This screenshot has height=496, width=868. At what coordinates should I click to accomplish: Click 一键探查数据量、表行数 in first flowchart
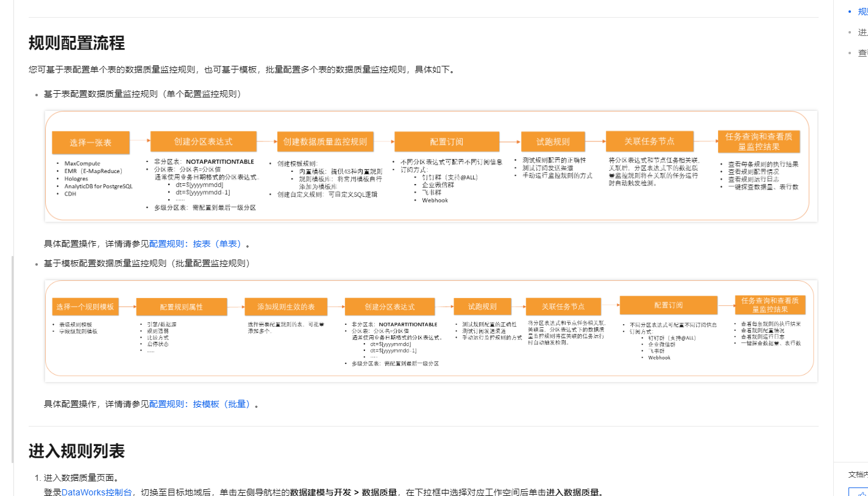[763, 186]
